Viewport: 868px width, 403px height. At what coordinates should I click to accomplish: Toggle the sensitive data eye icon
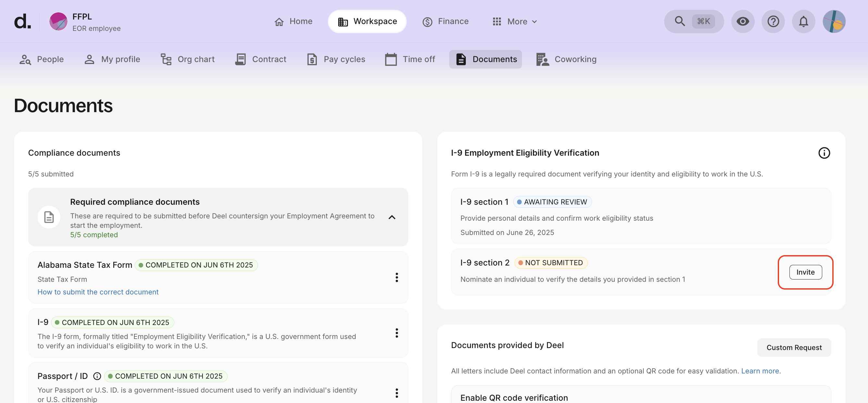pos(743,21)
